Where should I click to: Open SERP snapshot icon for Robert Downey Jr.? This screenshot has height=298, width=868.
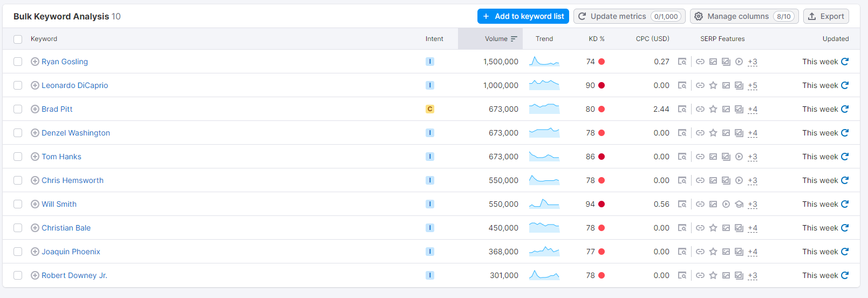tap(682, 275)
